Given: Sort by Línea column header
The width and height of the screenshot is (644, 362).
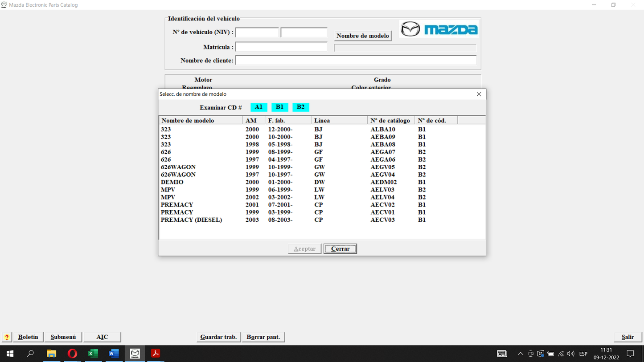Looking at the screenshot, I should click(x=339, y=121).
